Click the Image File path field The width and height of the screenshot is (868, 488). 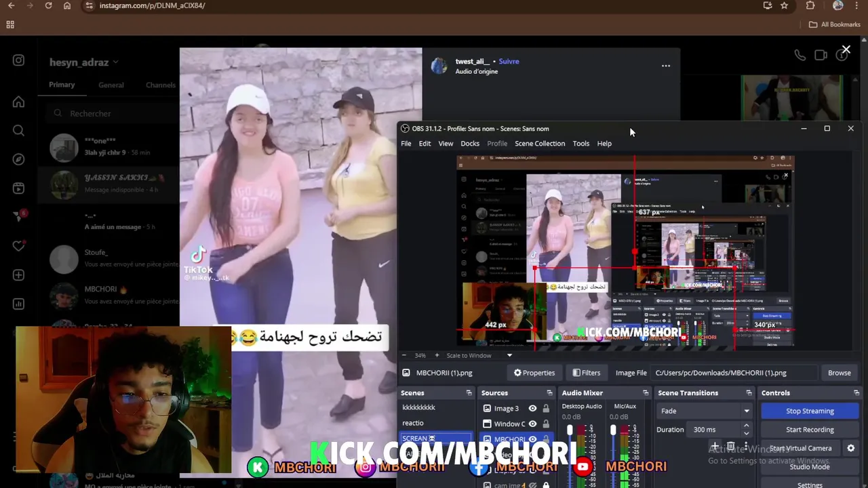[734, 373]
